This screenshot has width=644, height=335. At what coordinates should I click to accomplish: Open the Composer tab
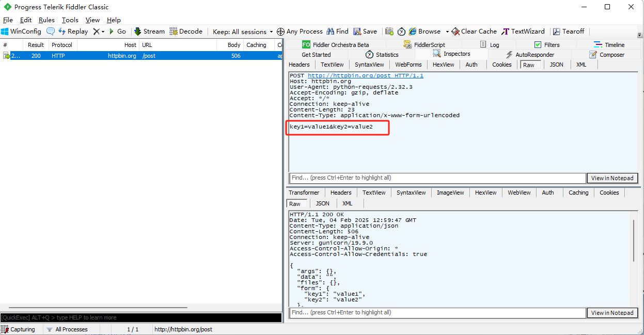pyautogui.click(x=606, y=55)
